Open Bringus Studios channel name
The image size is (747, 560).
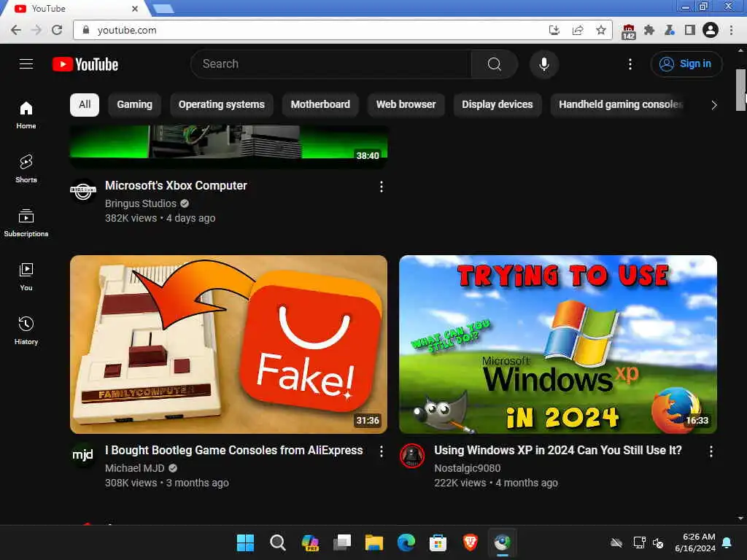[x=141, y=203]
